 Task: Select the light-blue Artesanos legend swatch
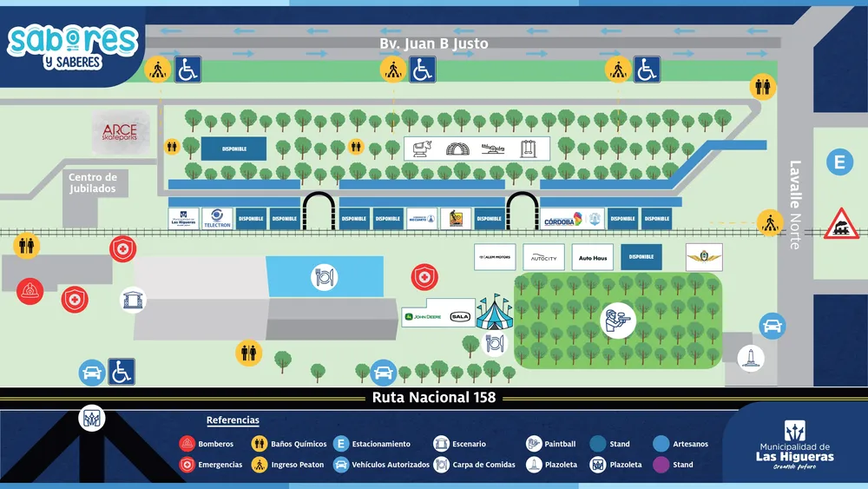[x=661, y=444]
